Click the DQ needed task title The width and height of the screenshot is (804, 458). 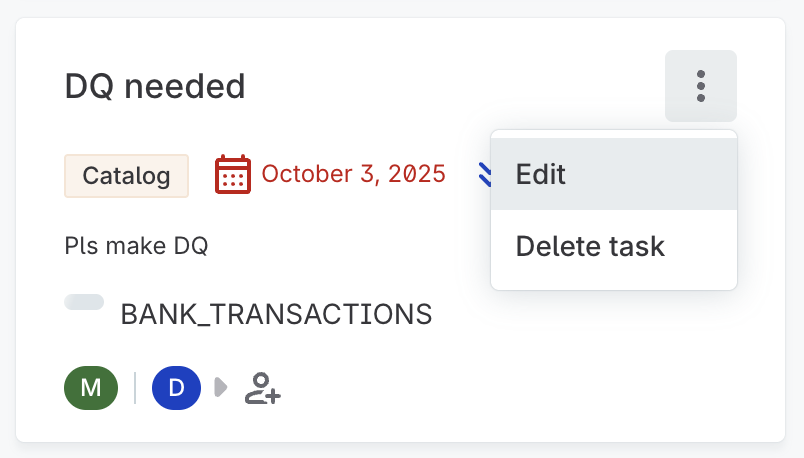coord(155,86)
